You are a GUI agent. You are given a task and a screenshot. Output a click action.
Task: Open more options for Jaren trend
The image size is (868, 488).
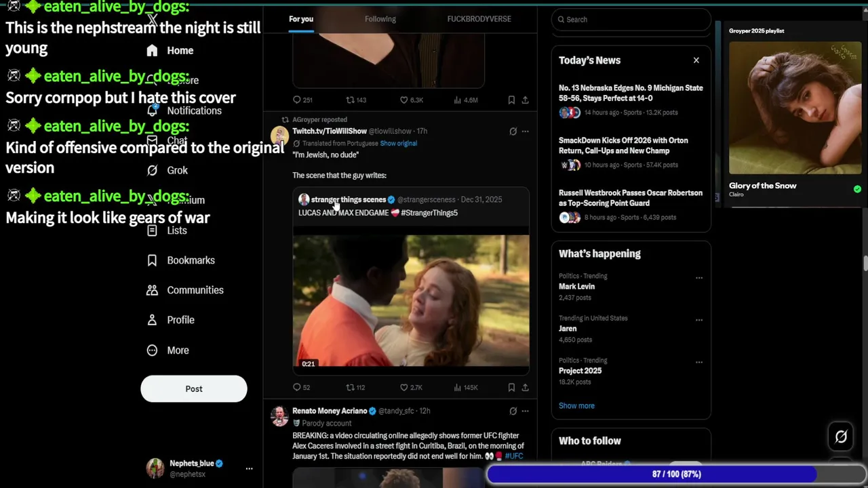click(x=698, y=320)
